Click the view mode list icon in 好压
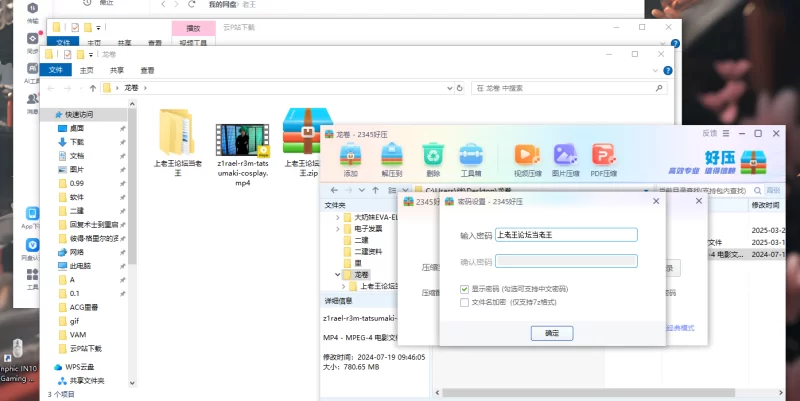800x401 pixels. [392, 190]
